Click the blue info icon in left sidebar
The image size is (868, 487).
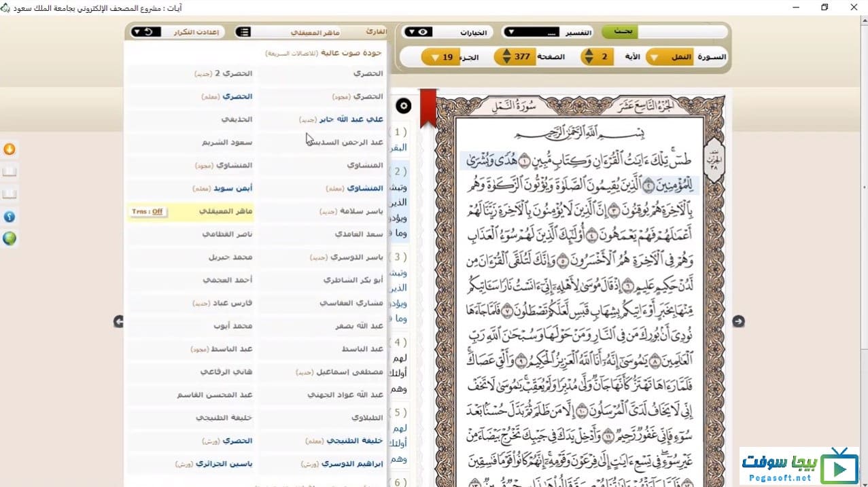point(10,217)
